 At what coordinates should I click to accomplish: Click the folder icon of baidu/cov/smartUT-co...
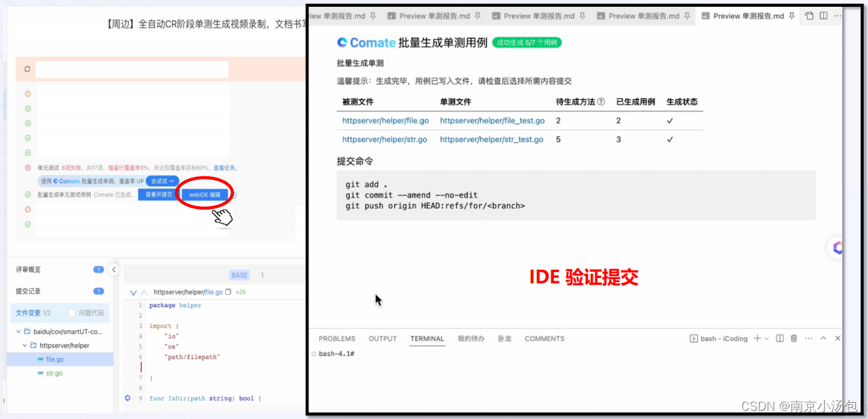27,332
